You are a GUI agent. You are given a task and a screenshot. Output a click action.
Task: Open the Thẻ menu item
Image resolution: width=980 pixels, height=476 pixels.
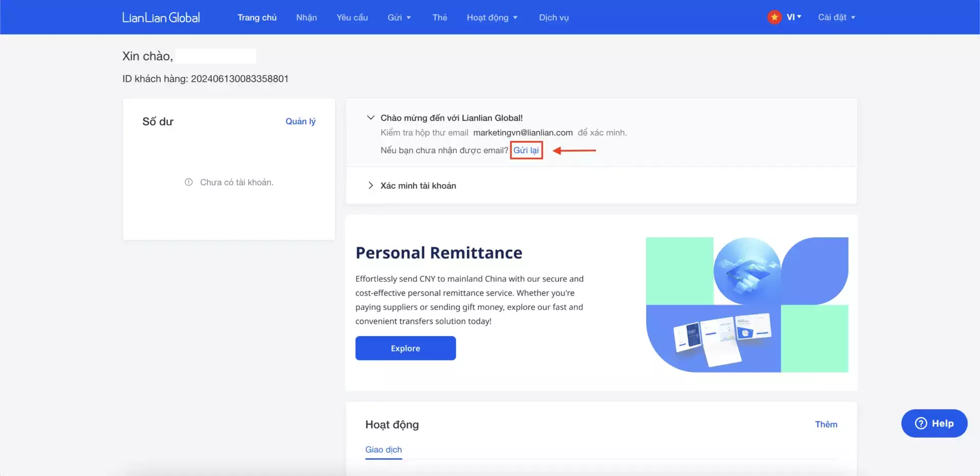click(439, 17)
